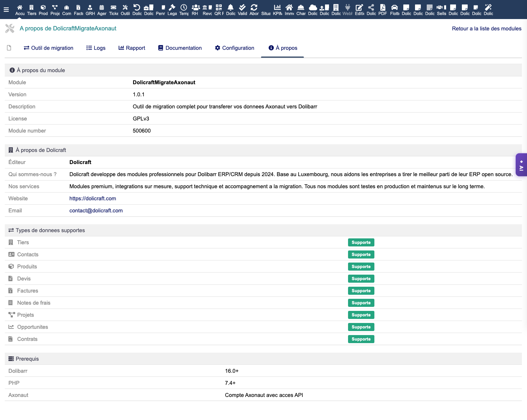Click the bold DolicraftMigrateAxonaut module name
Viewport: 527px width, 420px height.
point(164,82)
